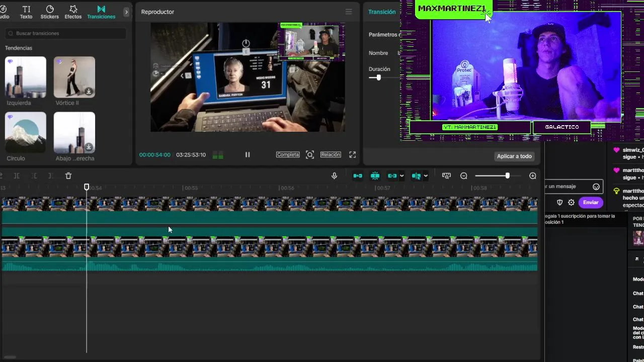Click Aplicar a todo

pos(514,156)
